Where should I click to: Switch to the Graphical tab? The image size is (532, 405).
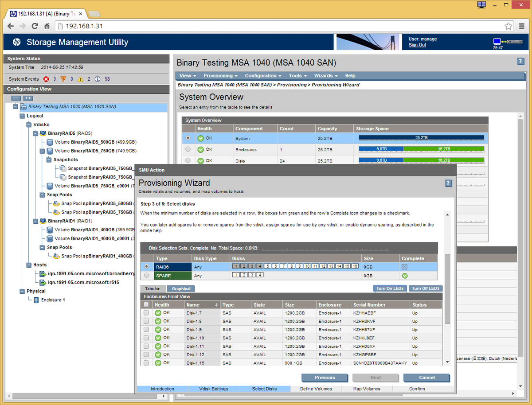[x=180, y=288]
